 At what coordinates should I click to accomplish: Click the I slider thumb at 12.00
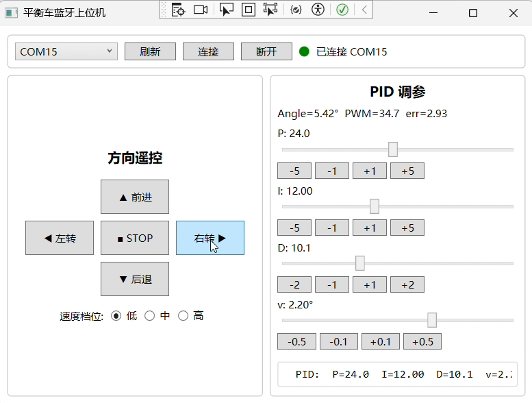tap(375, 206)
